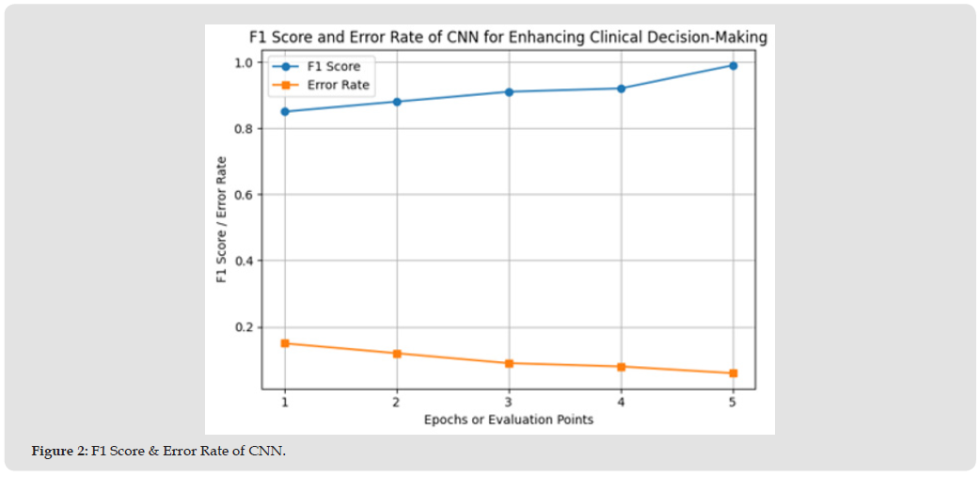Screen dimensions: 980x477
Task: Select the Error Rate square at epoch 4
Action: click(x=621, y=367)
